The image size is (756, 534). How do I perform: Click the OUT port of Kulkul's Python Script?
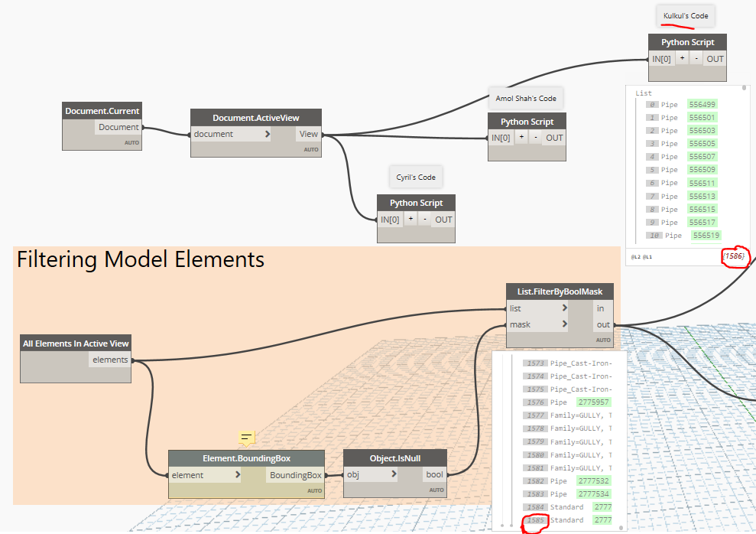click(x=715, y=59)
